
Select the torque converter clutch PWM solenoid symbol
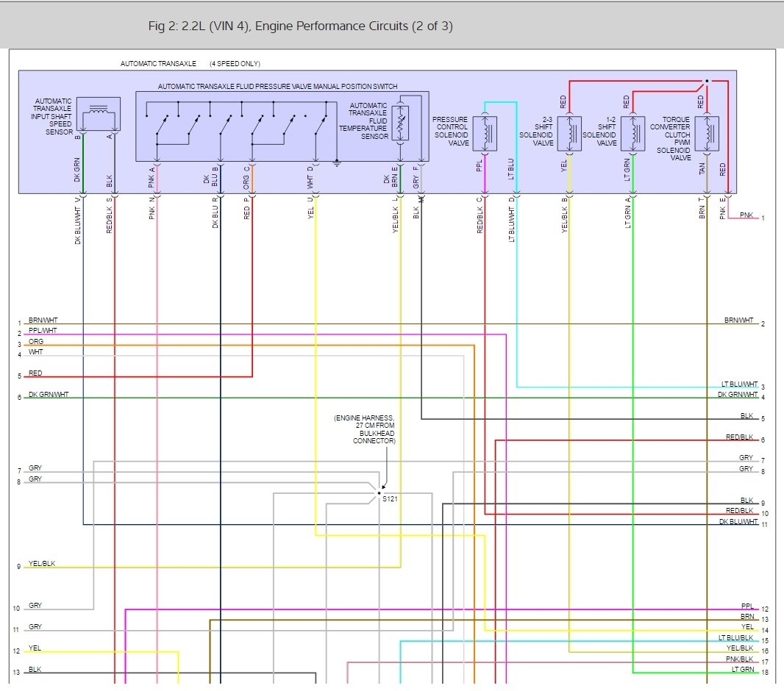point(706,132)
